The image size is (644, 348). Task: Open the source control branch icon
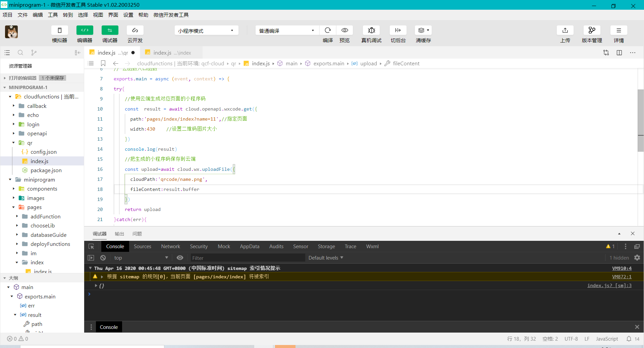34,53
